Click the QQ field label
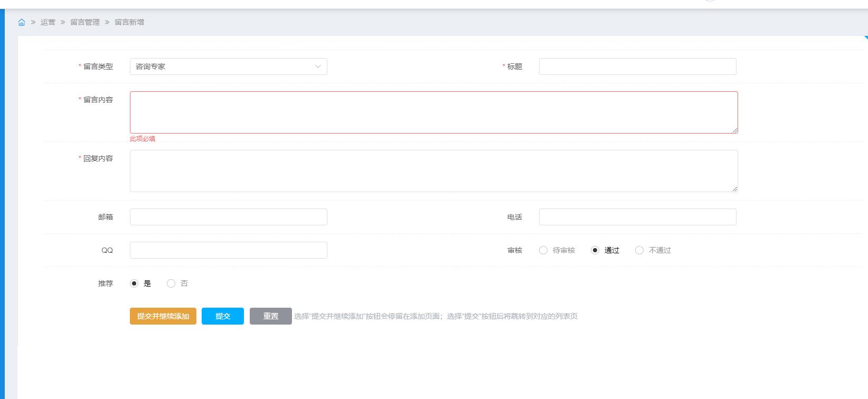This screenshot has height=399, width=868. pos(107,250)
